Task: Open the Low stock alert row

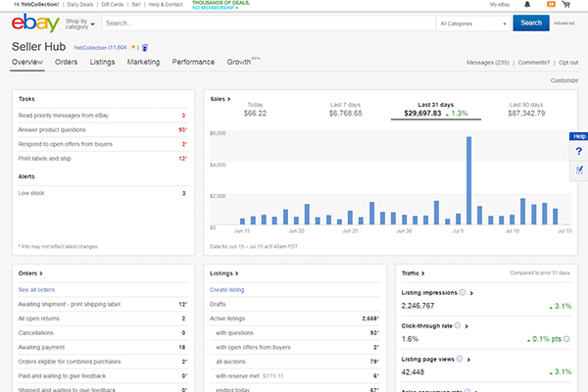Action: pyautogui.click(x=103, y=193)
